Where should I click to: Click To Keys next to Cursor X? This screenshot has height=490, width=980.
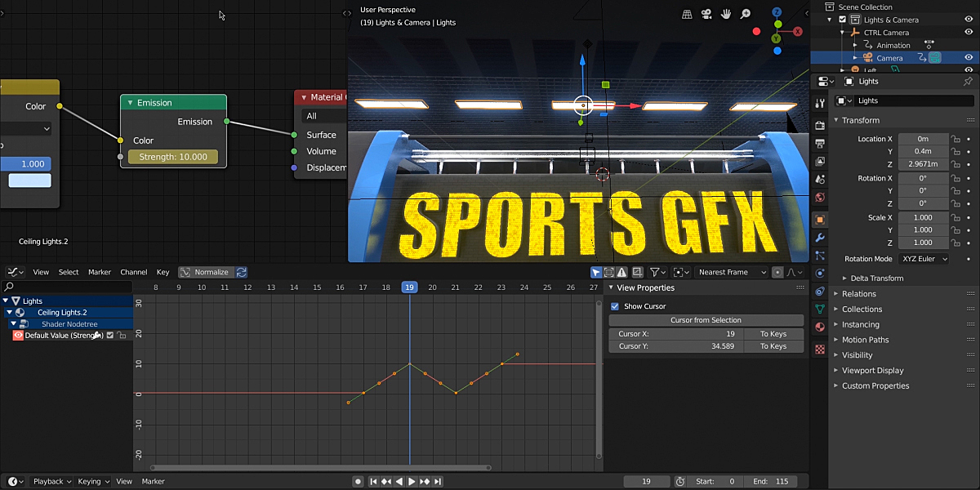pos(773,333)
